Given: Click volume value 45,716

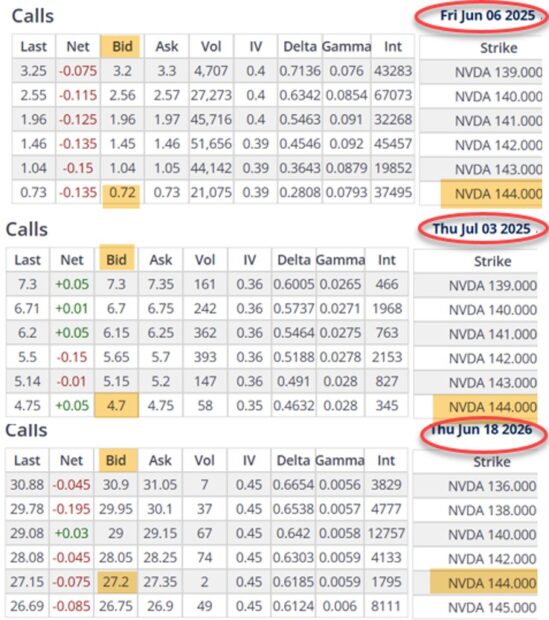Looking at the screenshot, I should pyautogui.click(x=211, y=119).
